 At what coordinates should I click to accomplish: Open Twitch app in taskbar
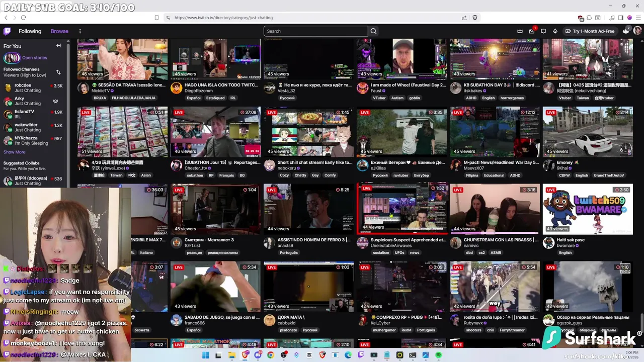(x=361, y=355)
